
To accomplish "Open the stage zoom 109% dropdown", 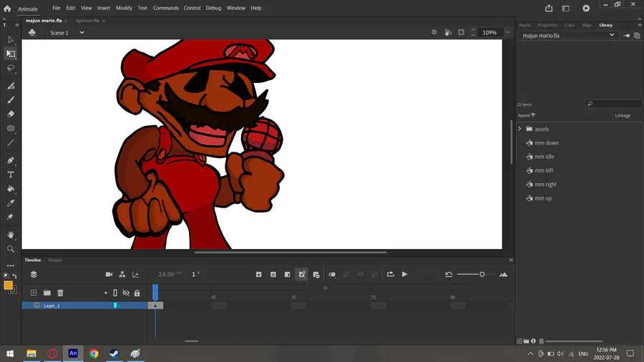I will (507, 32).
